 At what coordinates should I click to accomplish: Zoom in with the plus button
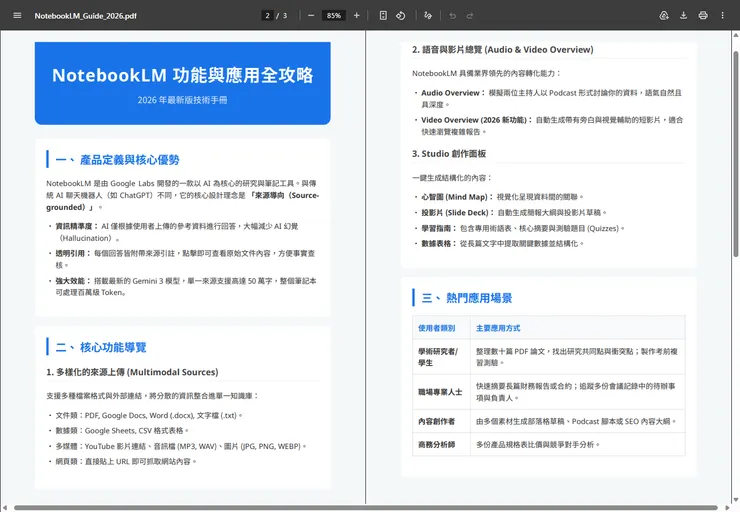tap(357, 16)
